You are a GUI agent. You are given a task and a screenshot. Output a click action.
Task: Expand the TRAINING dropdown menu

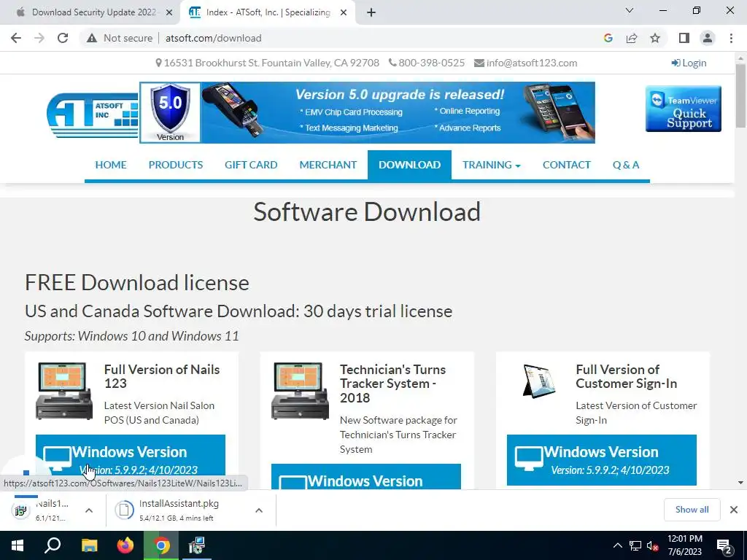pyautogui.click(x=492, y=165)
